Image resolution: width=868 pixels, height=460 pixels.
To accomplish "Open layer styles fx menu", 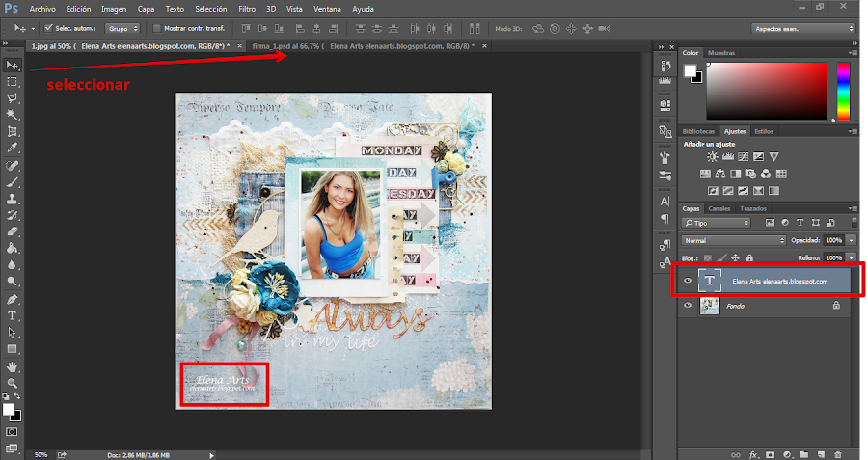I will 753,454.
